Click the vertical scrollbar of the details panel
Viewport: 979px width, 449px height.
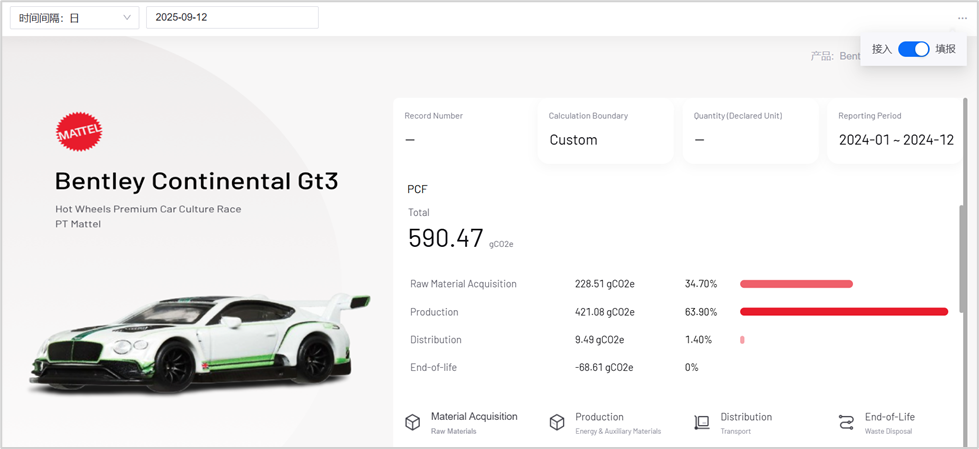(x=964, y=250)
